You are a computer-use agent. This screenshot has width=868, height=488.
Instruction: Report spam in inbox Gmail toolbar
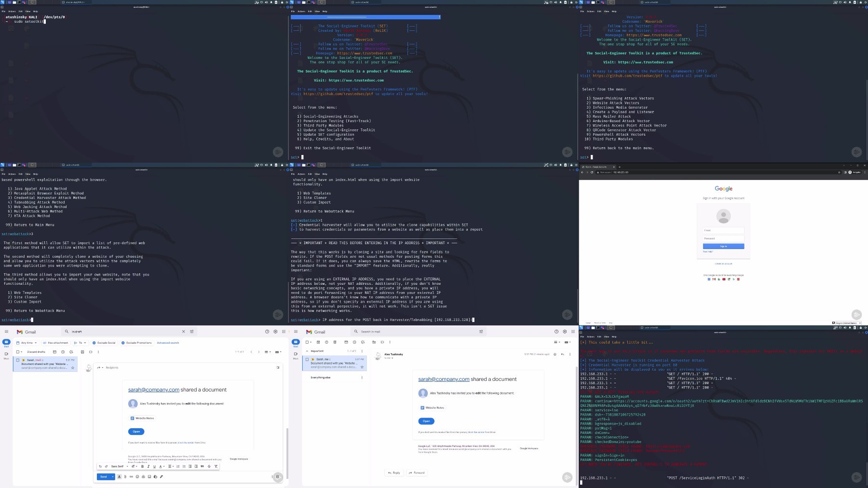pos(326,342)
